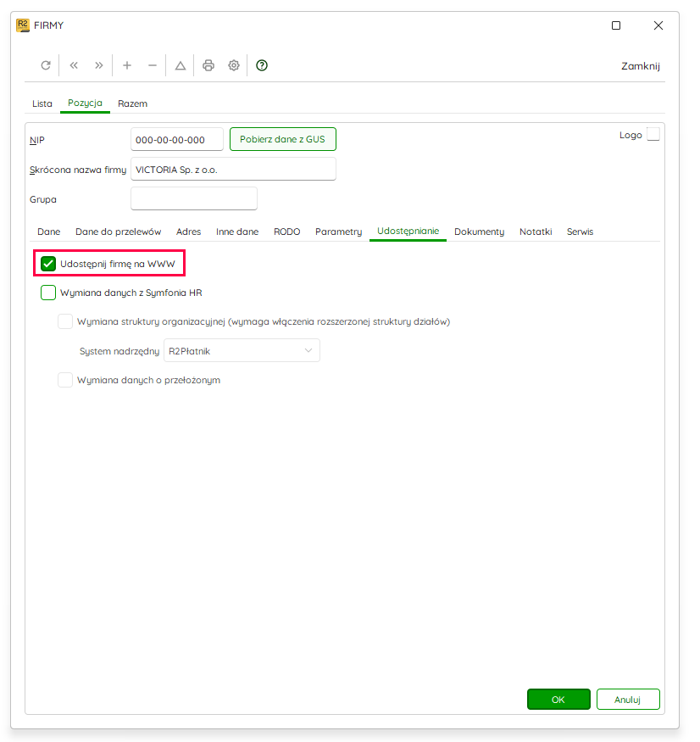Select the Udostępnianie tab
The width and height of the screenshot is (700, 742).
coord(408,231)
